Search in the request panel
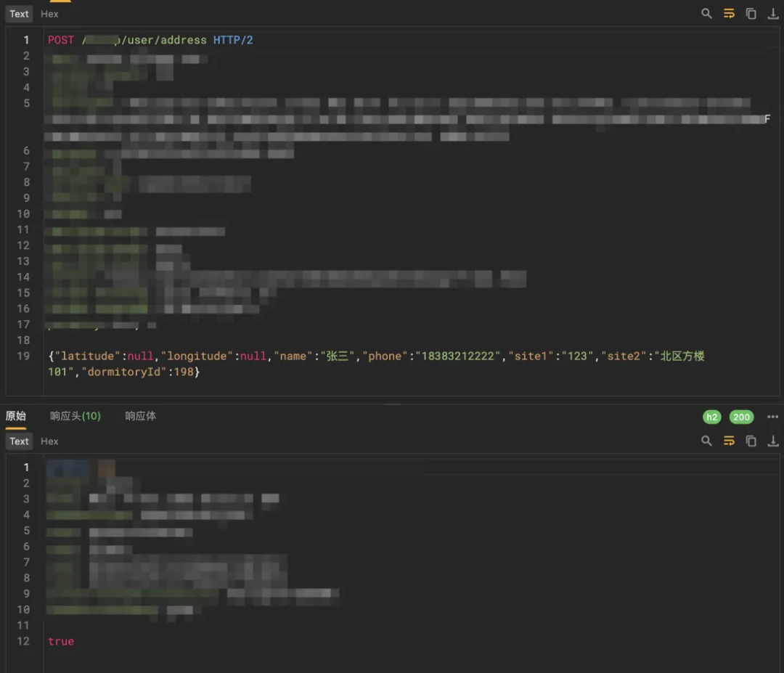 point(706,14)
